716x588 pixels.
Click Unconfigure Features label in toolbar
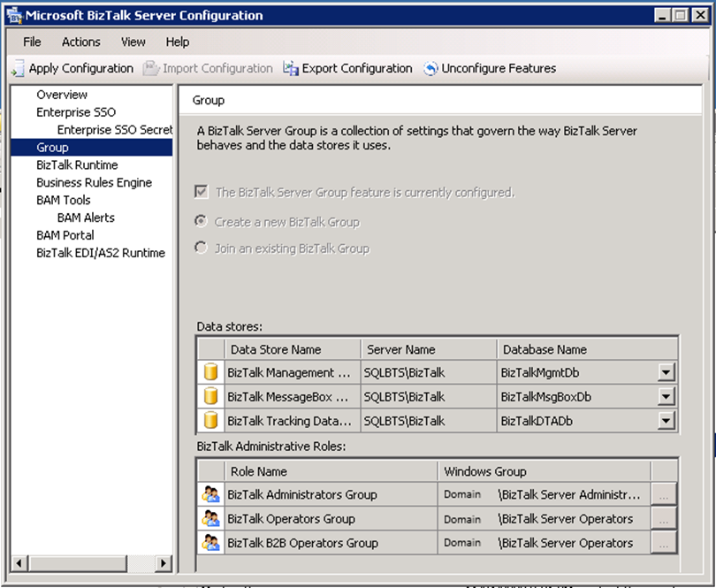point(499,69)
